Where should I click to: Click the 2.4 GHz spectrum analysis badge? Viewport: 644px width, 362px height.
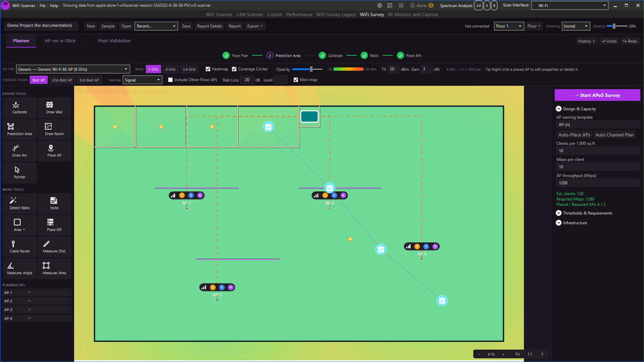tap(478, 5)
